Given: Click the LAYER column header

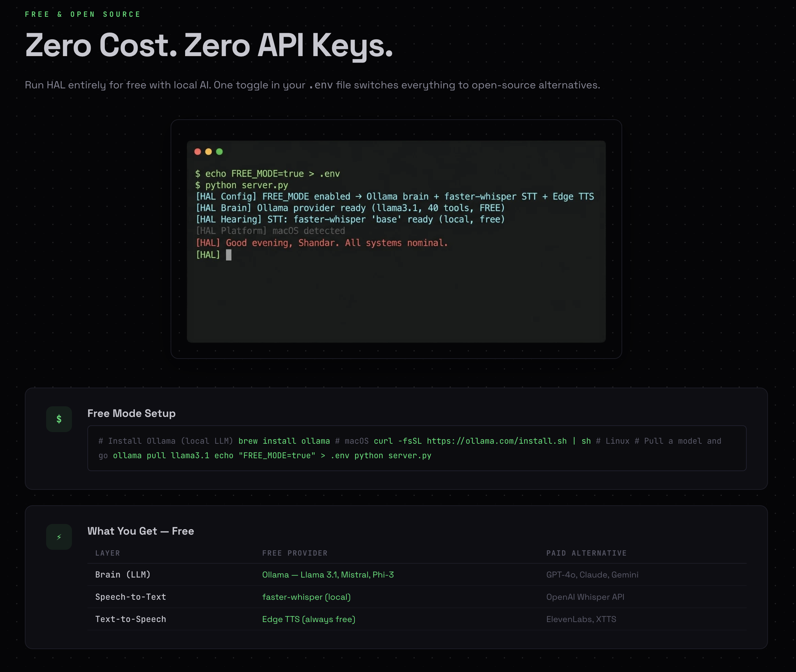Looking at the screenshot, I should (107, 553).
